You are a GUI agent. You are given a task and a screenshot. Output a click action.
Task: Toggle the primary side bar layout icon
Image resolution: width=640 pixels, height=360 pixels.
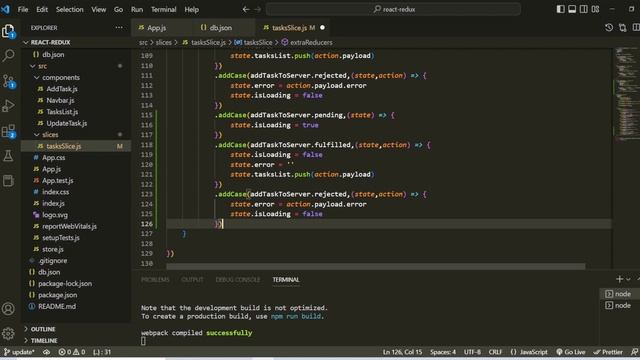pyautogui.click(x=560, y=9)
